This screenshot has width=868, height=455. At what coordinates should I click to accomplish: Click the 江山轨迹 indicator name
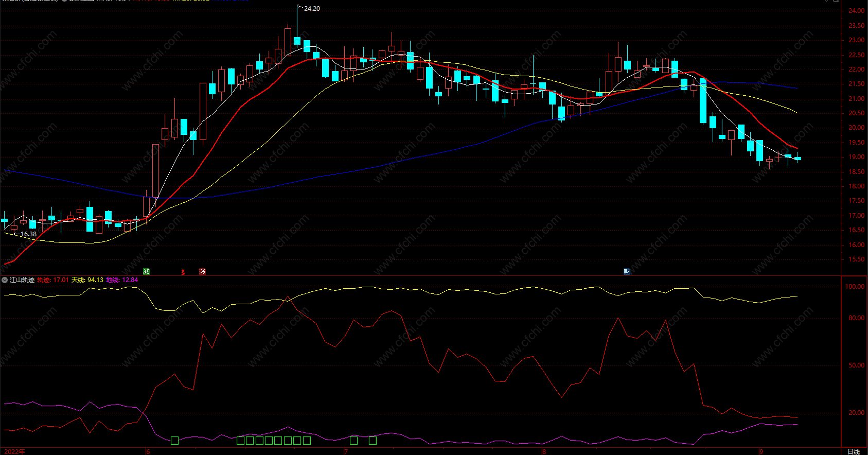[x=22, y=280]
